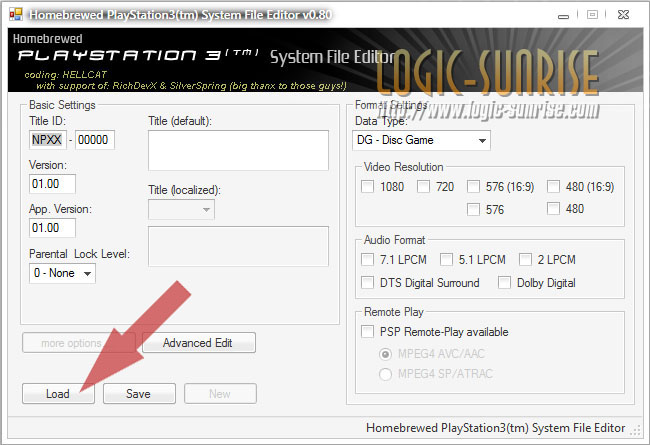The width and height of the screenshot is (650, 445).
Task: Click the Title (default) text box
Action: (238, 150)
